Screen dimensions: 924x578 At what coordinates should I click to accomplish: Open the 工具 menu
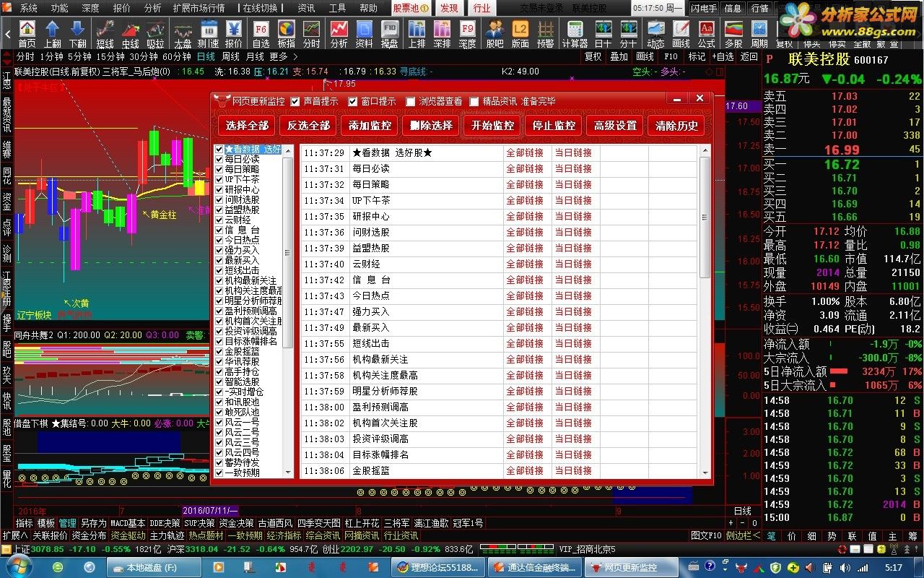click(337, 8)
